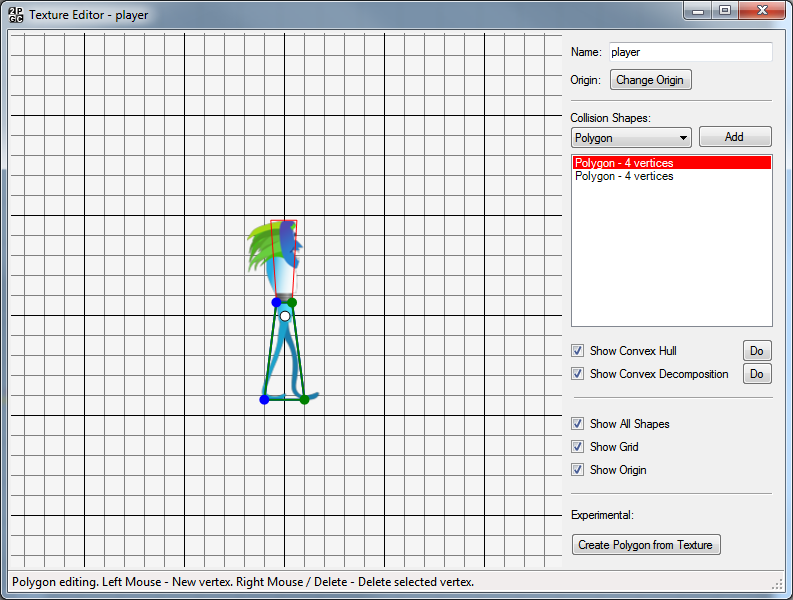Image resolution: width=793 pixels, height=600 pixels.
Task: Click Create Polygon from Texture button
Action: click(646, 545)
